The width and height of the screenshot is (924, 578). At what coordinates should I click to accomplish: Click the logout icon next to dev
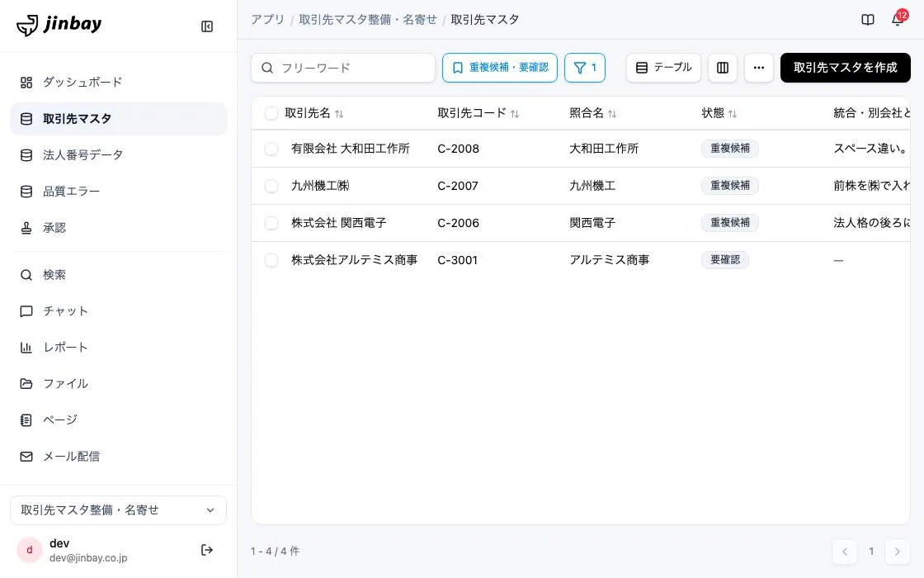tap(207, 550)
